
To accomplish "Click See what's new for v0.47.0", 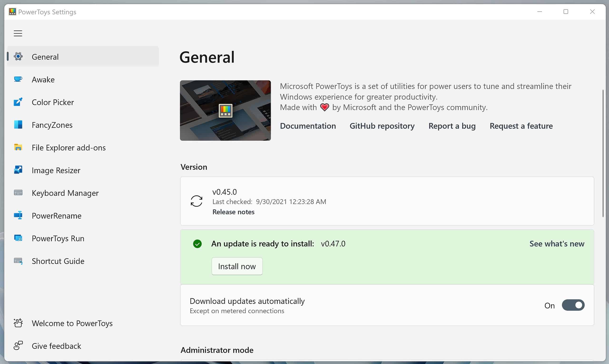I will point(556,243).
